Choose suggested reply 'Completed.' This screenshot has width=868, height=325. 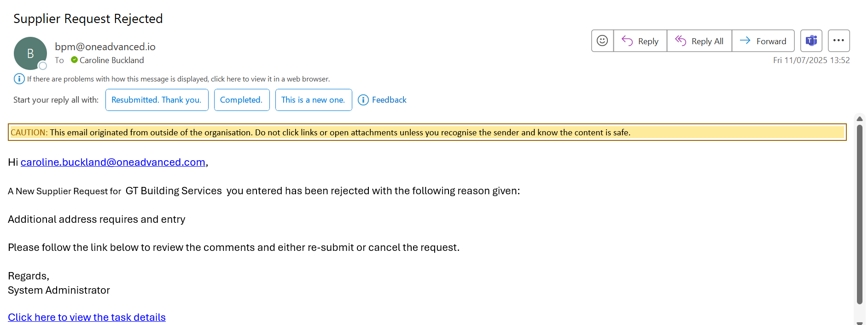pyautogui.click(x=242, y=100)
